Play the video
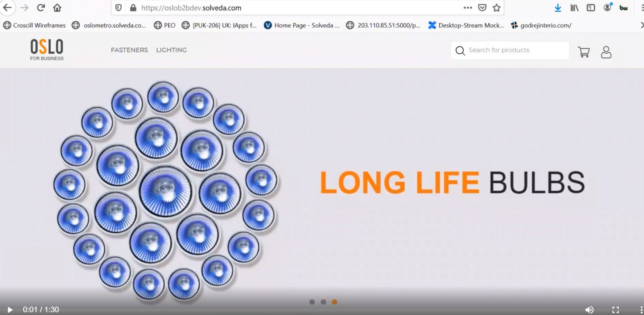The width and height of the screenshot is (644, 315). pos(10,309)
